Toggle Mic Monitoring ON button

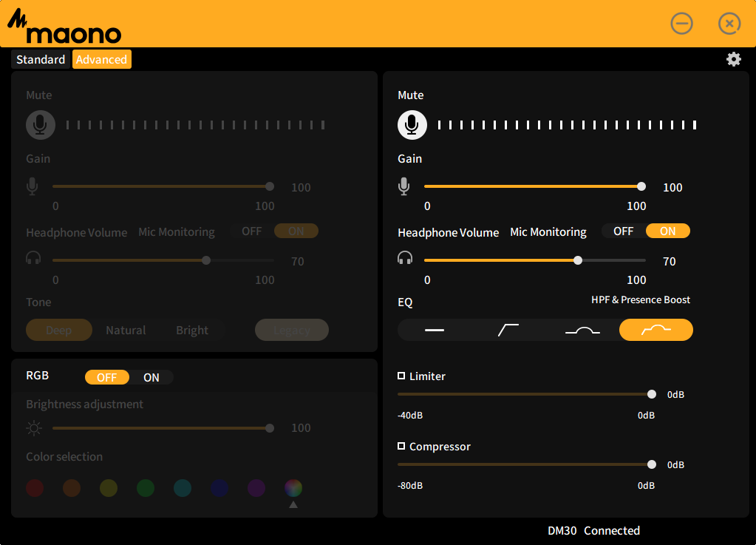[667, 231]
